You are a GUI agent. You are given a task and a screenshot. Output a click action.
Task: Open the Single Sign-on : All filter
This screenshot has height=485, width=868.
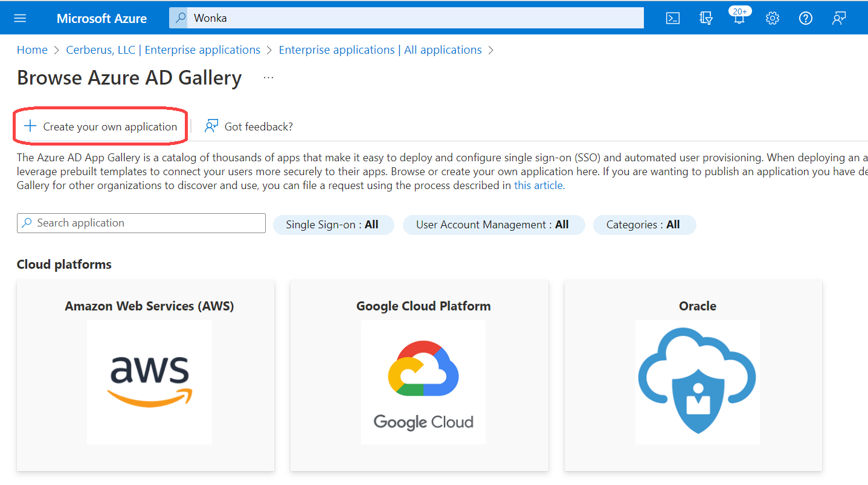(x=333, y=225)
